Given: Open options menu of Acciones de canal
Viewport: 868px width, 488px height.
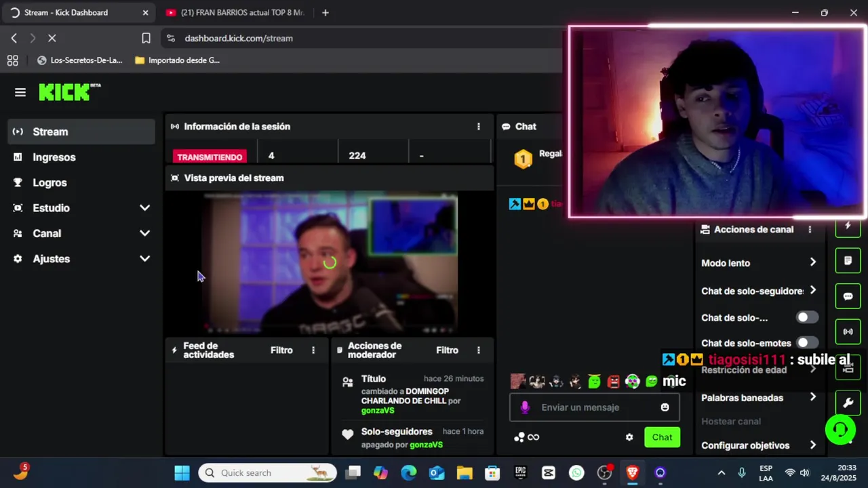Looking at the screenshot, I should (810, 230).
